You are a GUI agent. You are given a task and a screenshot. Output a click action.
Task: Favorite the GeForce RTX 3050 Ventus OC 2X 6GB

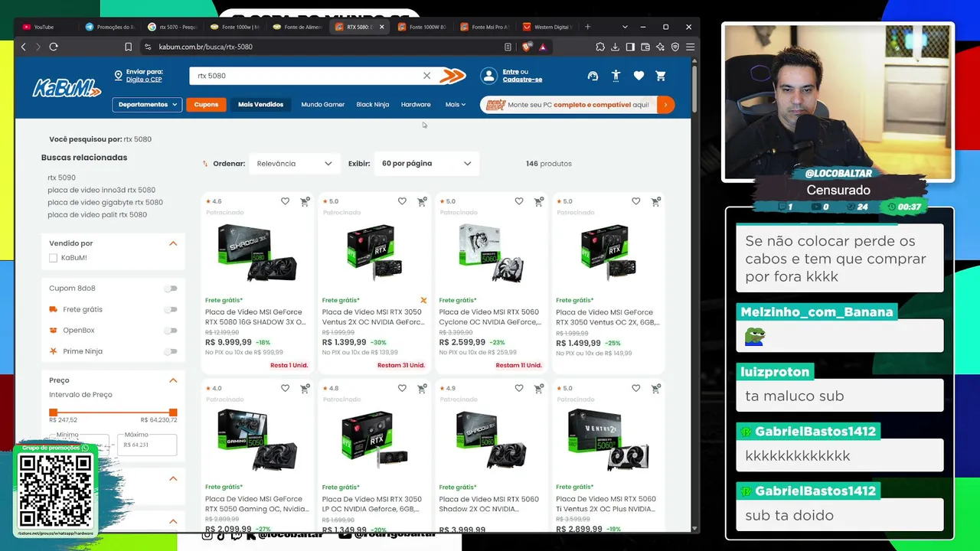pos(635,201)
